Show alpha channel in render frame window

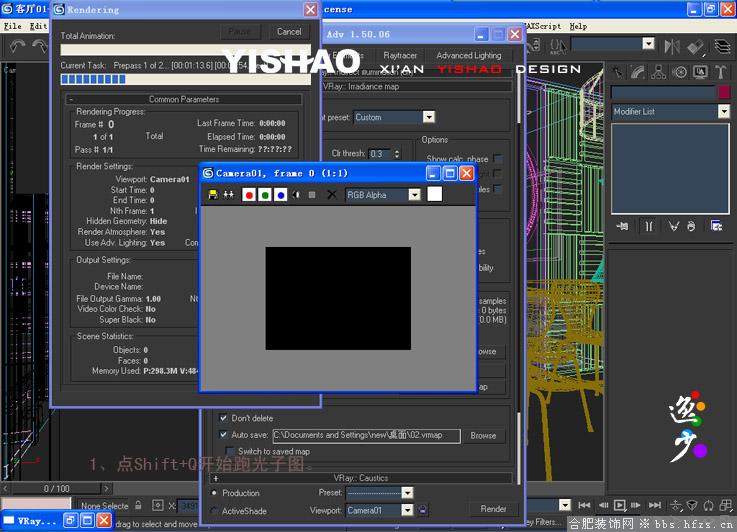(x=296, y=195)
